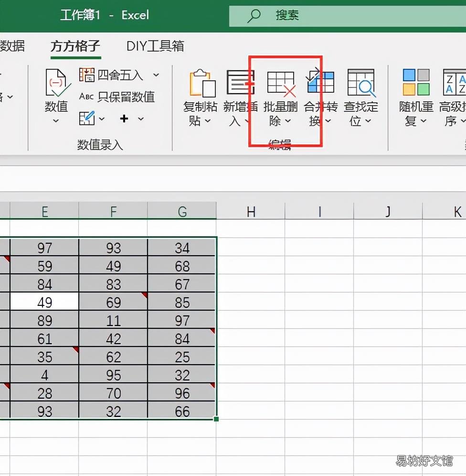The width and height of the screenshot is (466, 476).
Task: Expand the 四舍五入 dropdown arrow
Action: [x=156, y=75]
